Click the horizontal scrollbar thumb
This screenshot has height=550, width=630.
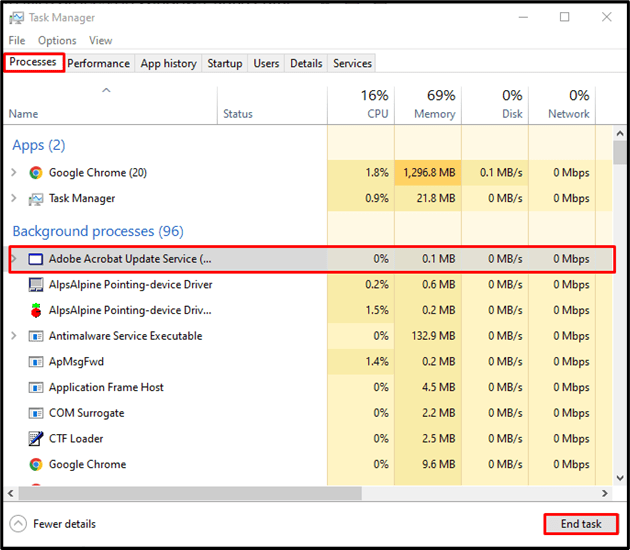point(190,493)
